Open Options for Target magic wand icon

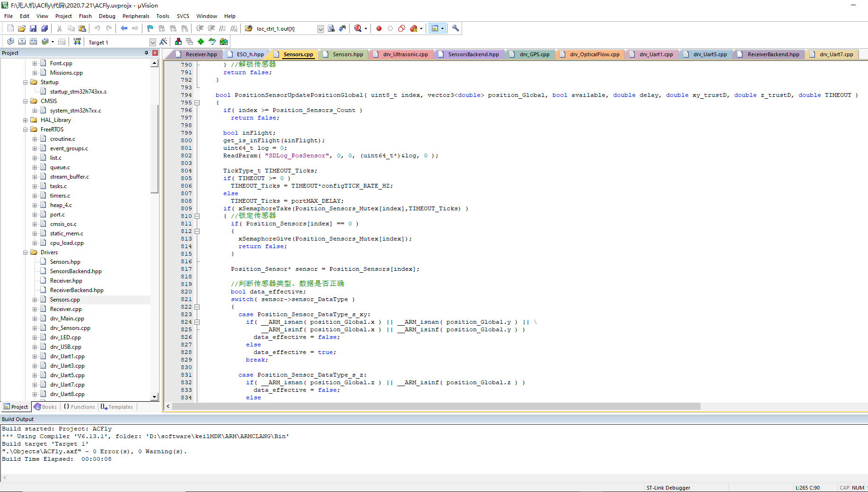click(163, 42)
